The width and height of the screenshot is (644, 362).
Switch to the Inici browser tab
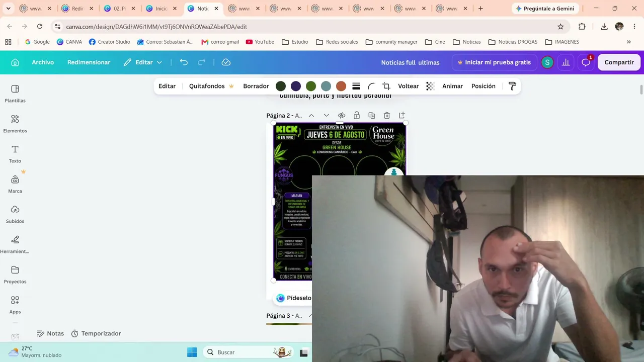[x=160, y=9]
